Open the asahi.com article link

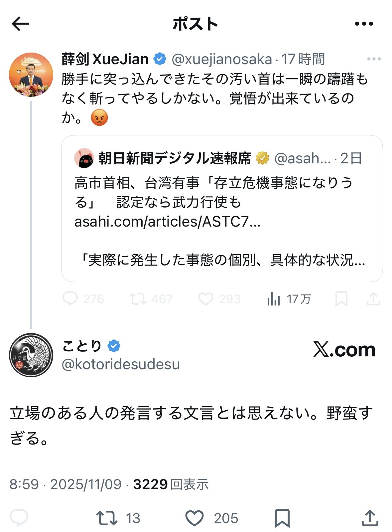(167, 222)
